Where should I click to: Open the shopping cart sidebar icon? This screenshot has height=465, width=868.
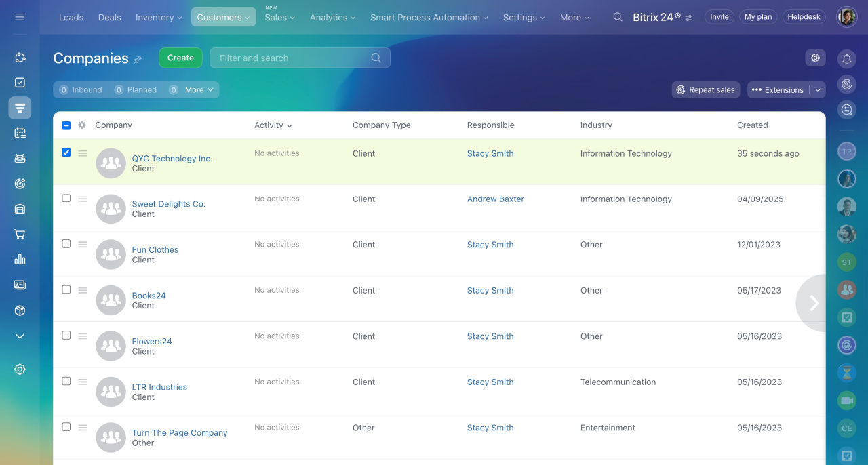point(20,235)
